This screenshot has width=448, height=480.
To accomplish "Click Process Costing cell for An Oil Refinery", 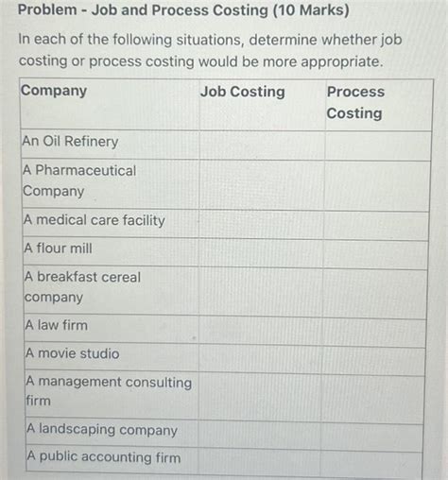I will pos(378,146).
